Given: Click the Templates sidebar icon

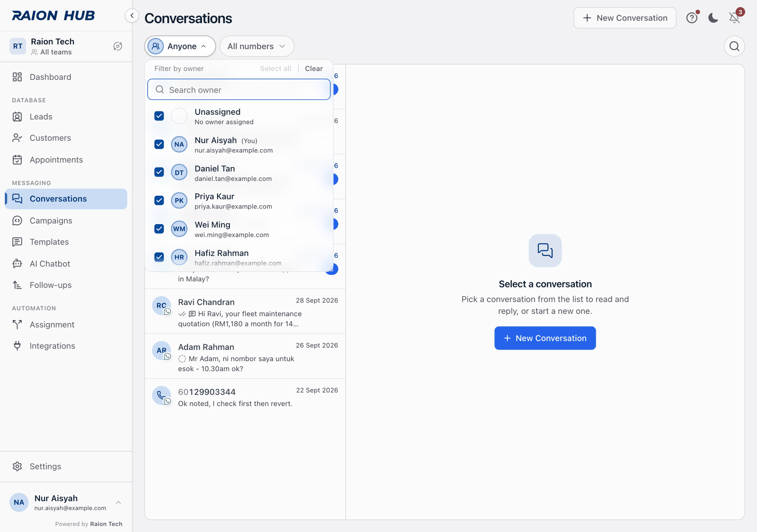Looking at the screenshot, I should click(x=18, y=242).
